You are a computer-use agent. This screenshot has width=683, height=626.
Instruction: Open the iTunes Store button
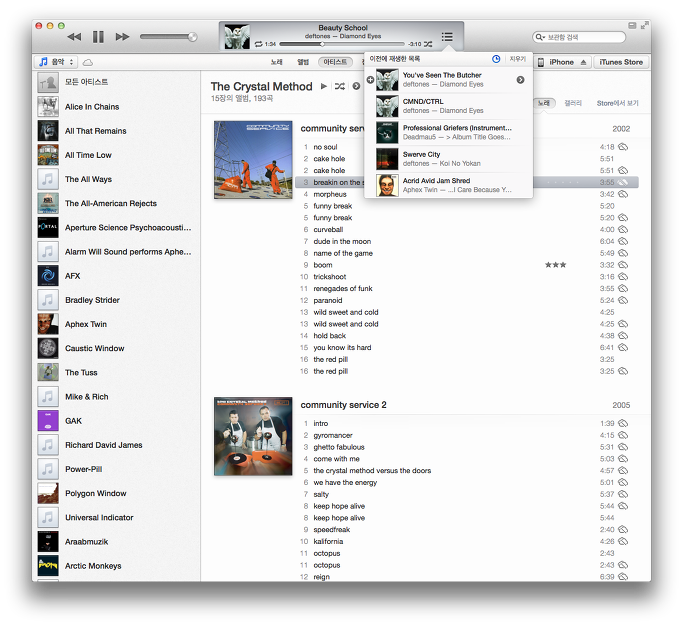pyautogui.click(x=621, y=62)
